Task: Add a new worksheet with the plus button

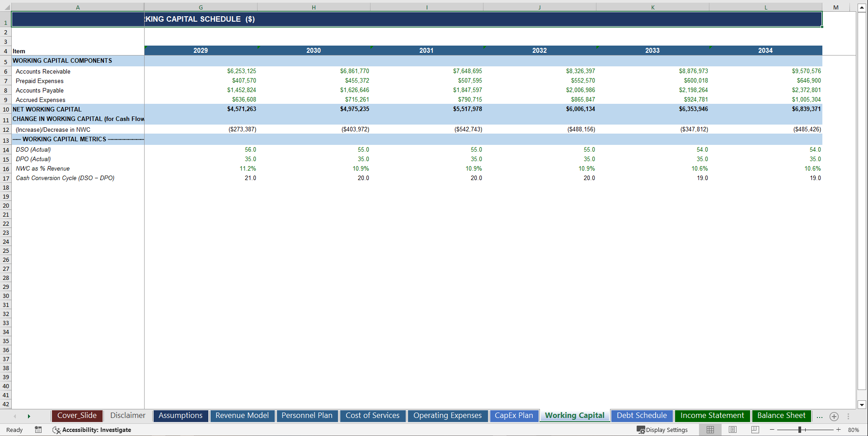Action: click(x=834, y=416)
